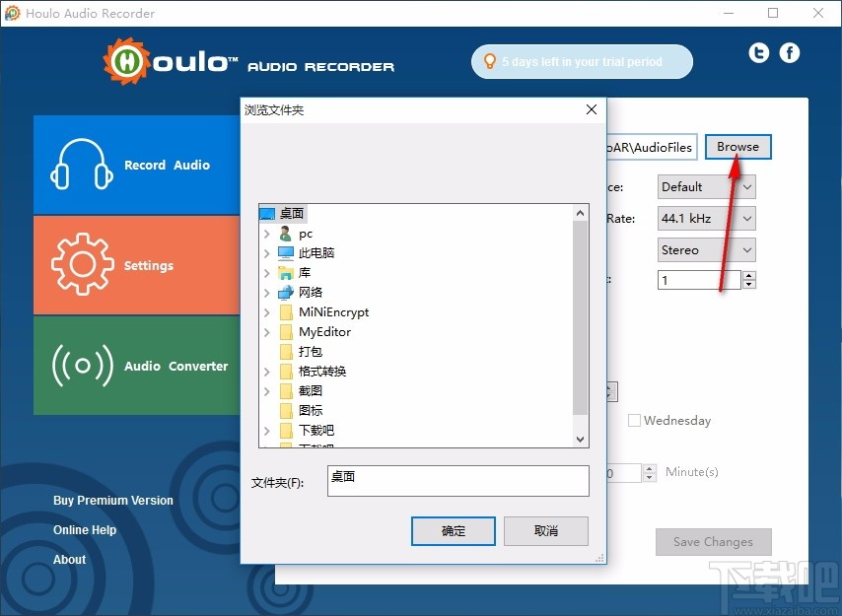Select the 桌面 desktop item in folder tree
Image resolution: width=842 pixels, height=616 pixels.
tap(293, 213)
